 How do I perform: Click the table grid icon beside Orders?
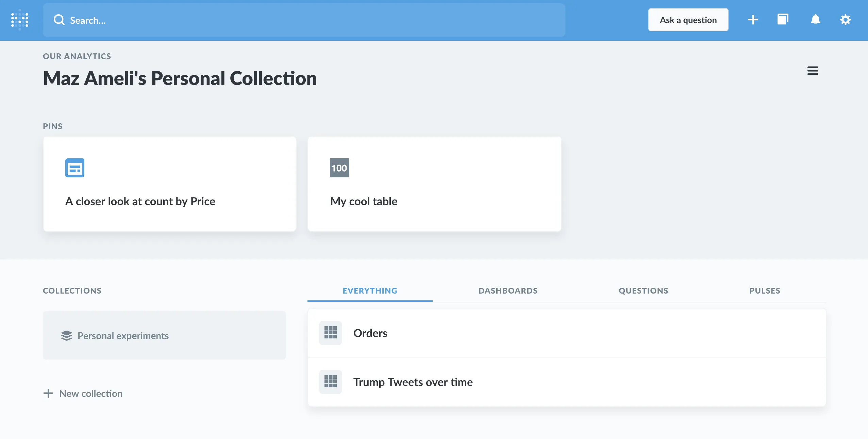coord(330,333)
